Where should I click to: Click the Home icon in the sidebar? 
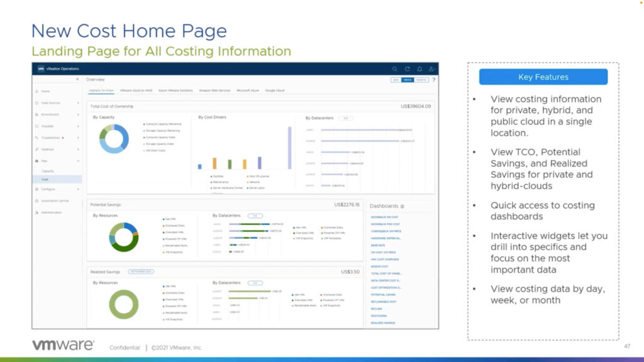[x=37, y=91]
